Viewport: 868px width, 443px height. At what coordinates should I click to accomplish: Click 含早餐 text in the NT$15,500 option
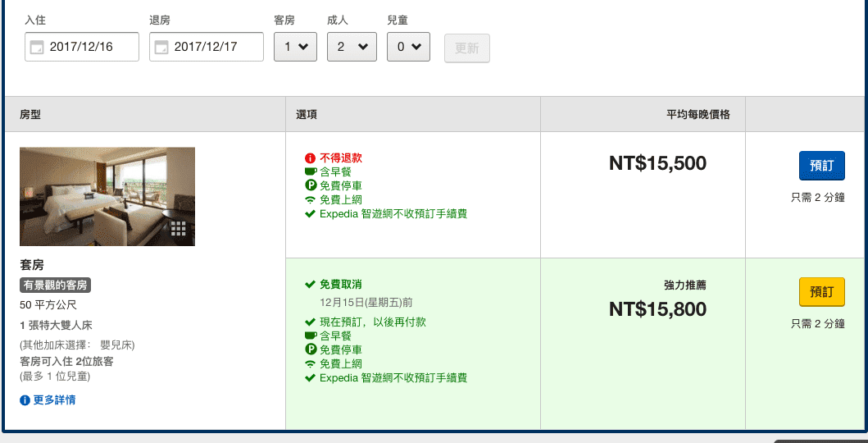pos(335,172)
